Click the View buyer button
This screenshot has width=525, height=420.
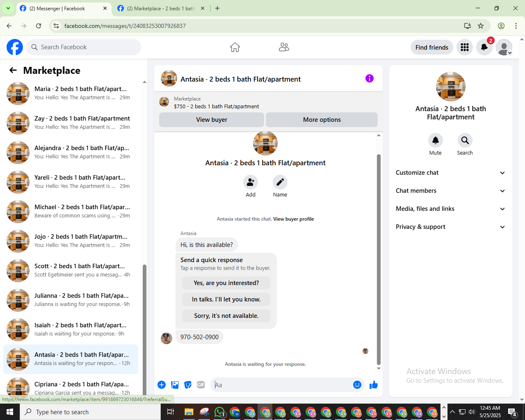click(x=212, y=120)
